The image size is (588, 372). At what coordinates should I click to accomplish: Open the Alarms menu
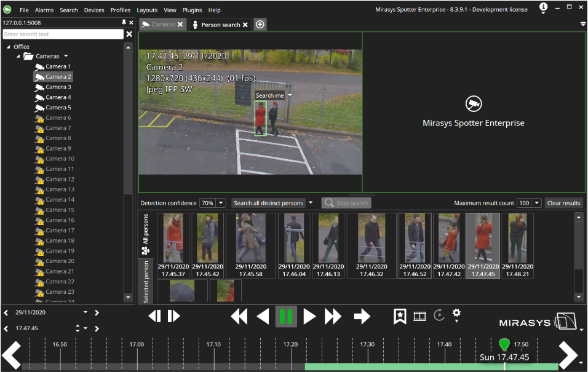point(44,10)
